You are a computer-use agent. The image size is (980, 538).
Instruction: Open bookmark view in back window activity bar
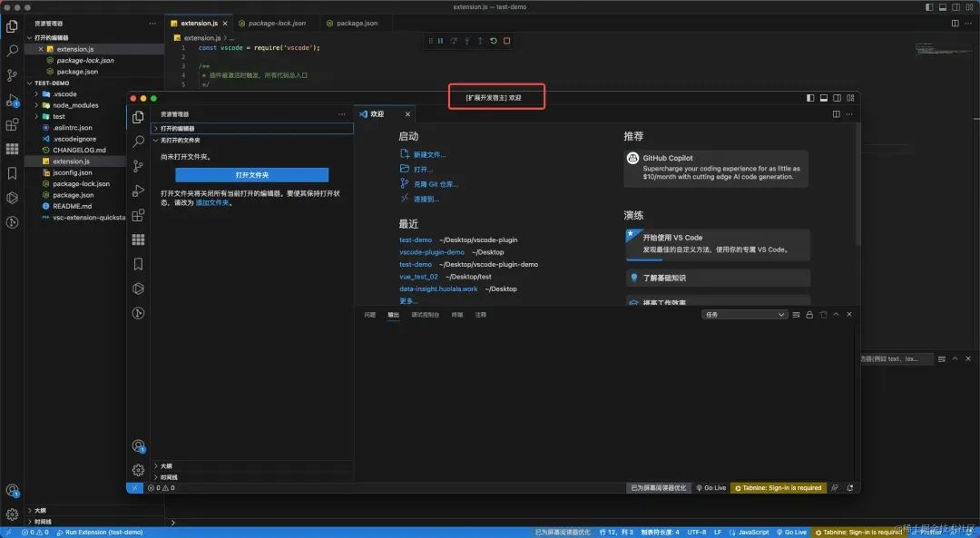(12, 173)
